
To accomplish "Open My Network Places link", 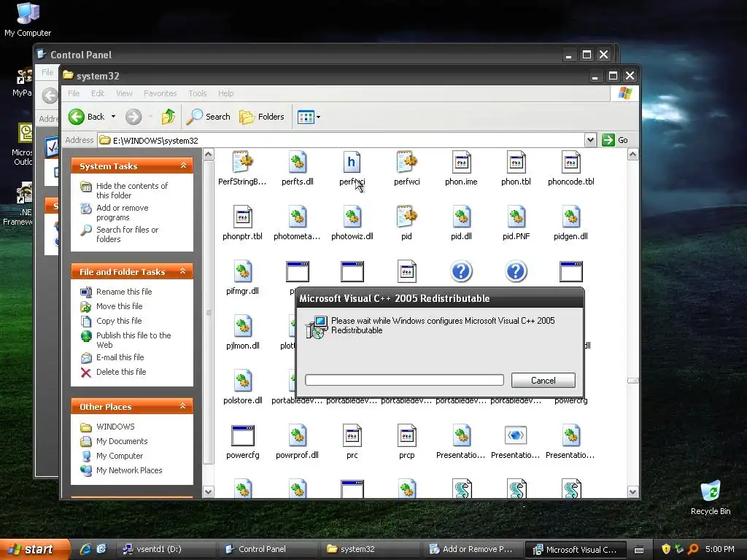I will point(129,470).
